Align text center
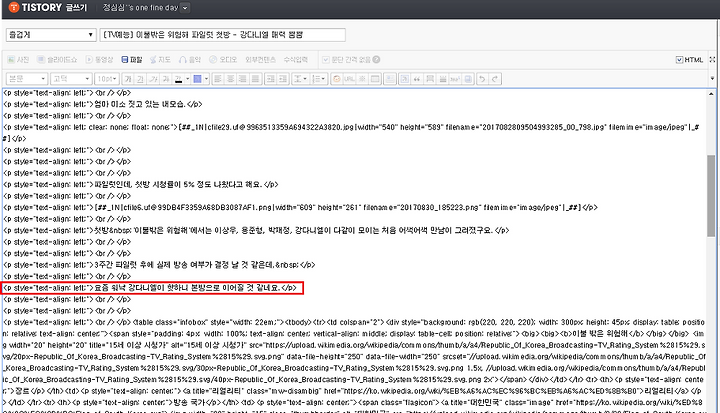 [x=231, y=79]
